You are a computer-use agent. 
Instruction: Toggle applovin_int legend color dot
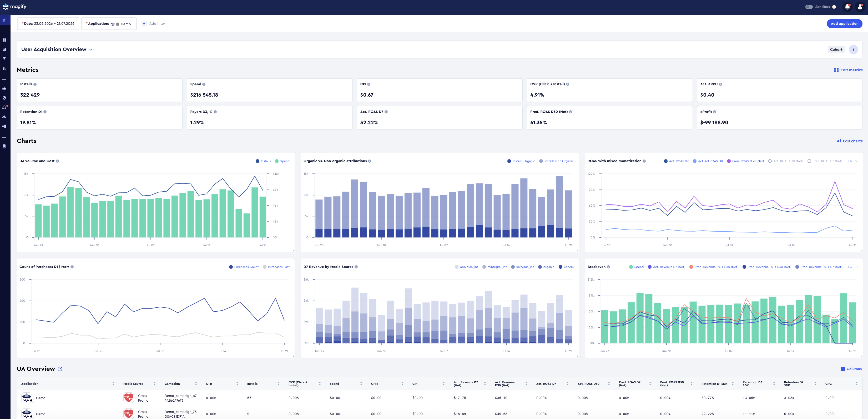[x=457, y=267]
